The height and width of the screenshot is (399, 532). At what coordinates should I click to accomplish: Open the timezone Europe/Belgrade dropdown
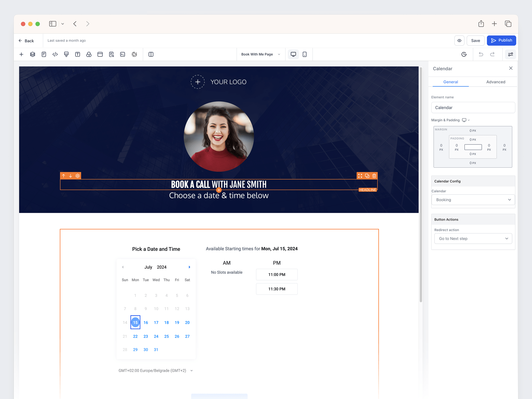click(x=156, y=370)
